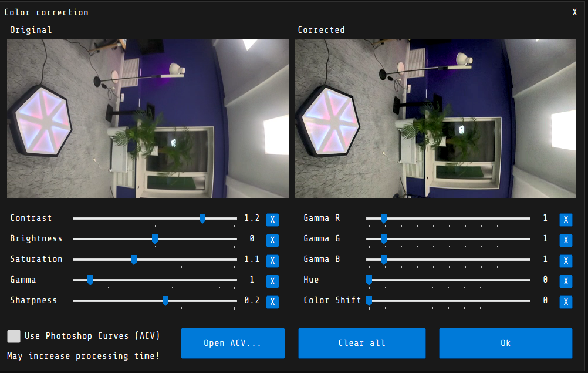The height and width of the screenshot is (373, 588).
Task: Click the Corrected preview image
Action: click(435, 119)
